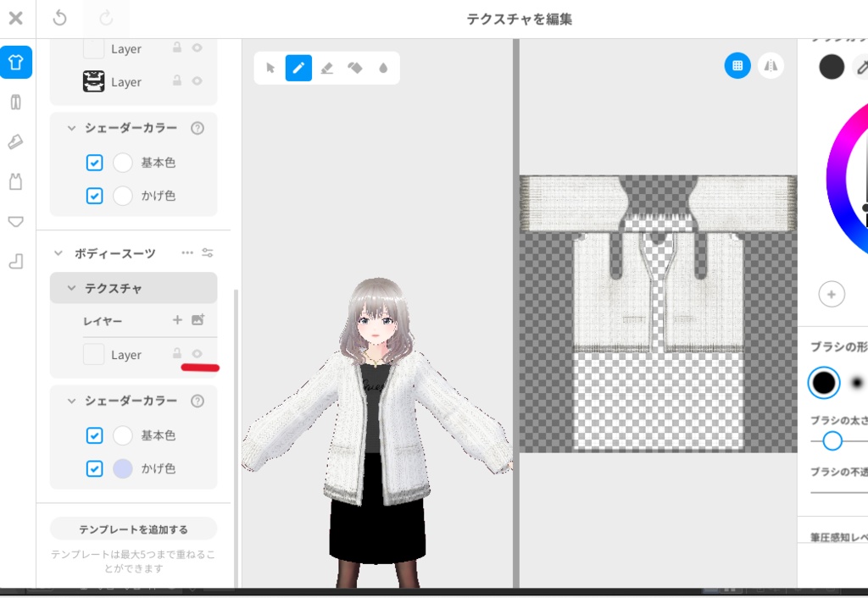Enable mirror mode in the texture view
Screen dimensions: 868x598
[771, 65]
